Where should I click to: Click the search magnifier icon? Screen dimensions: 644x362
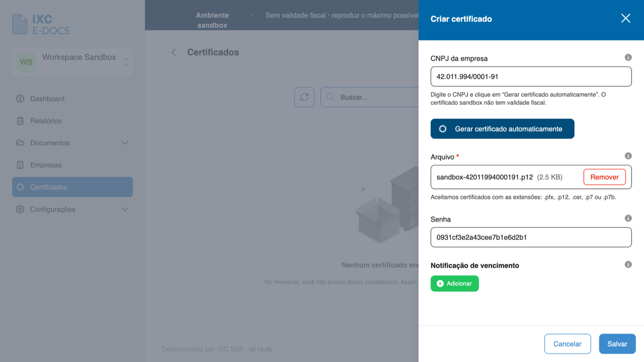pyautogui.click(x=330, y=97)
